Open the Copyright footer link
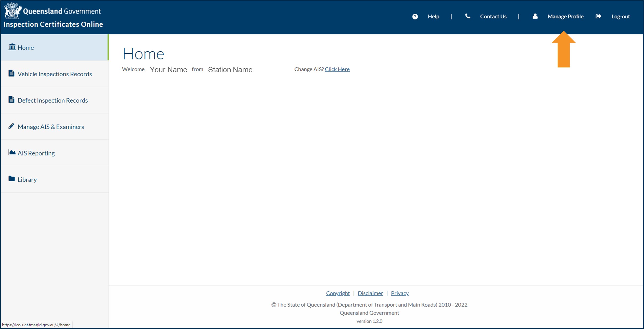The height and width of the screenshot is (329, 644). (x=338, y=293)
